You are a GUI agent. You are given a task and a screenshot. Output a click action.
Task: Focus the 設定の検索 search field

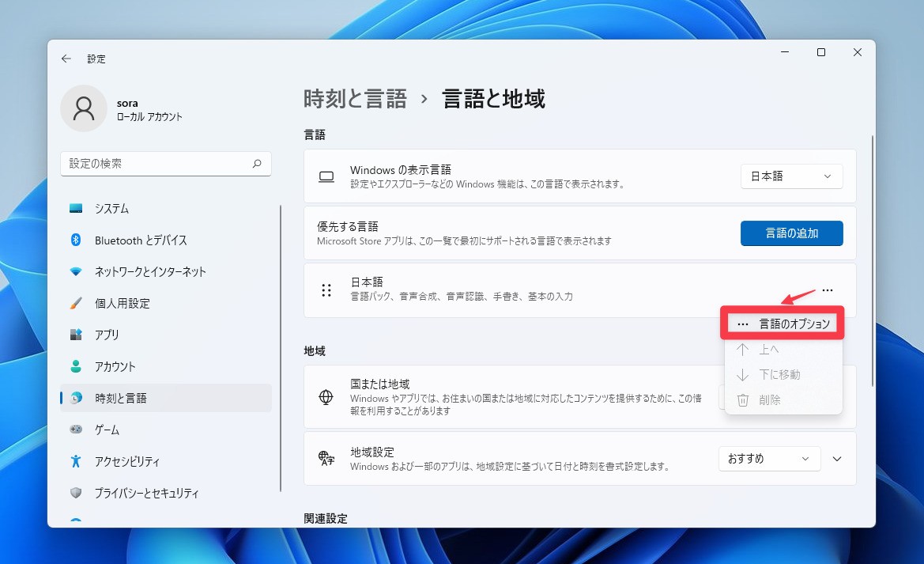(165, 164)
